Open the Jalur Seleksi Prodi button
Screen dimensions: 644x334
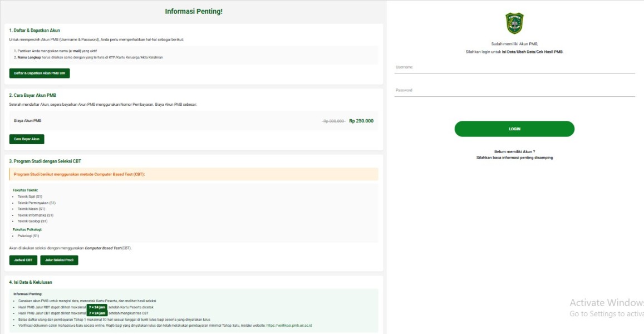click(x=59, y=260)
